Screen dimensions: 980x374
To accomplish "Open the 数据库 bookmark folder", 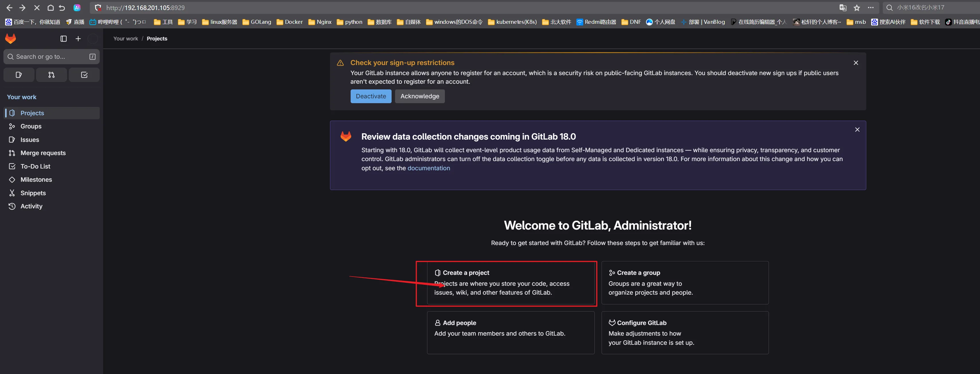I will click(380, 22).
